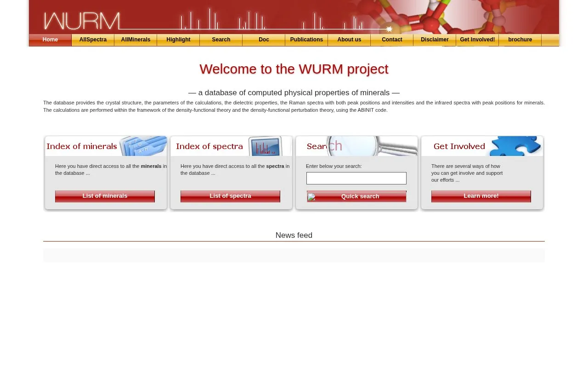
Task: Open the AllSpectra menu item
Action: coord(93,40)
